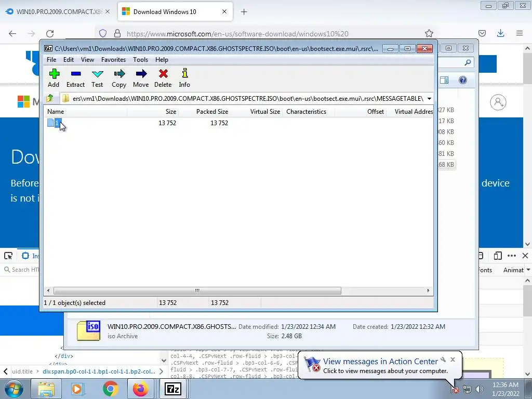Click the Firefox taskbar button
Screen dimensions: 532x399
(x=140, y=389)
